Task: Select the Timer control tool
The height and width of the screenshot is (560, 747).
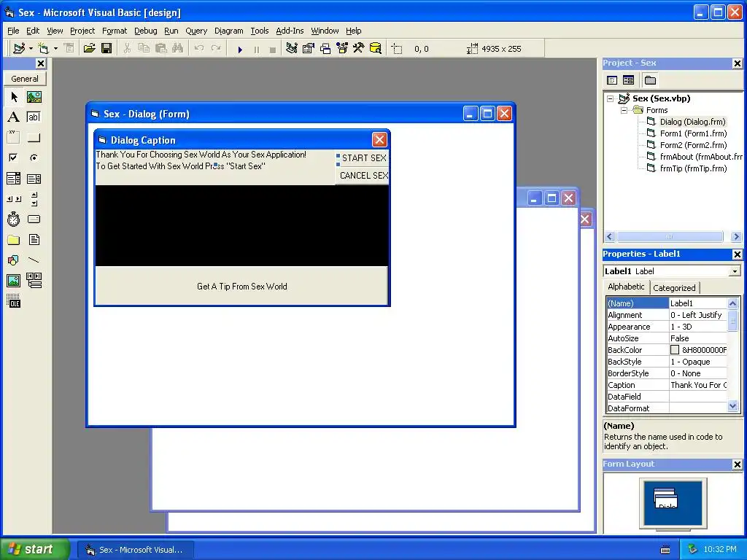Action: (x=14, y=219)
